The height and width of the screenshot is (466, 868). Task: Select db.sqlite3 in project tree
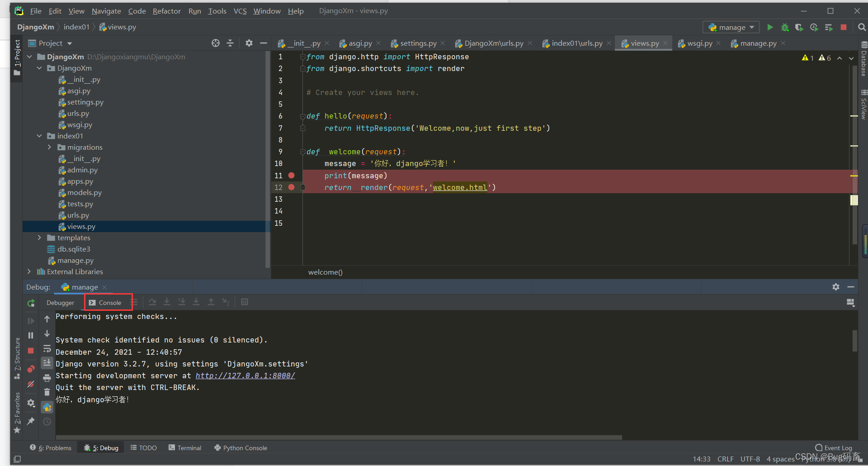pyautogui.click(x=74, y=249)
